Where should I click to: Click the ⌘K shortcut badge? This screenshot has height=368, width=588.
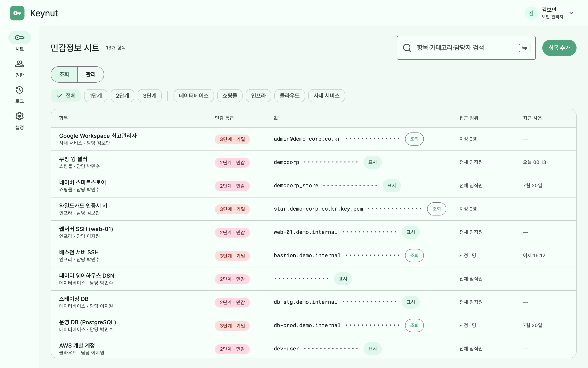point(525,48)
